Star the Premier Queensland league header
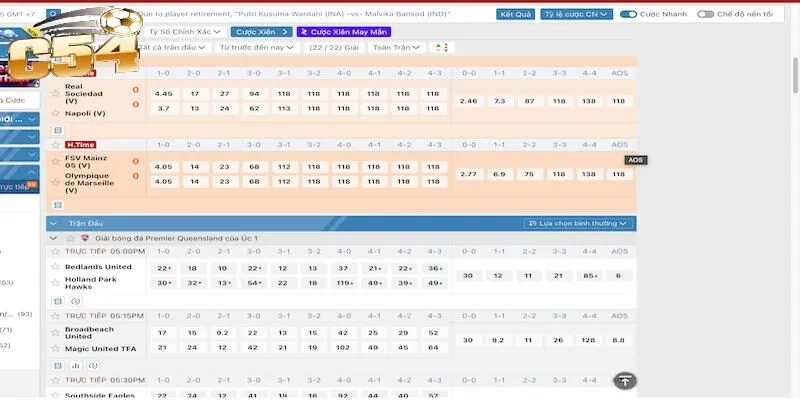This screenshot has width=800, height=400. pyautogui.click(x=70, y=238)
